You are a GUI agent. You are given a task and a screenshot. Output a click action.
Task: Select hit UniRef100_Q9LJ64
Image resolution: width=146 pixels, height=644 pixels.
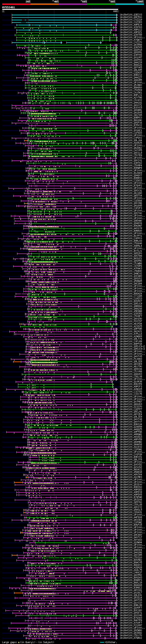[x=131, y=140]
